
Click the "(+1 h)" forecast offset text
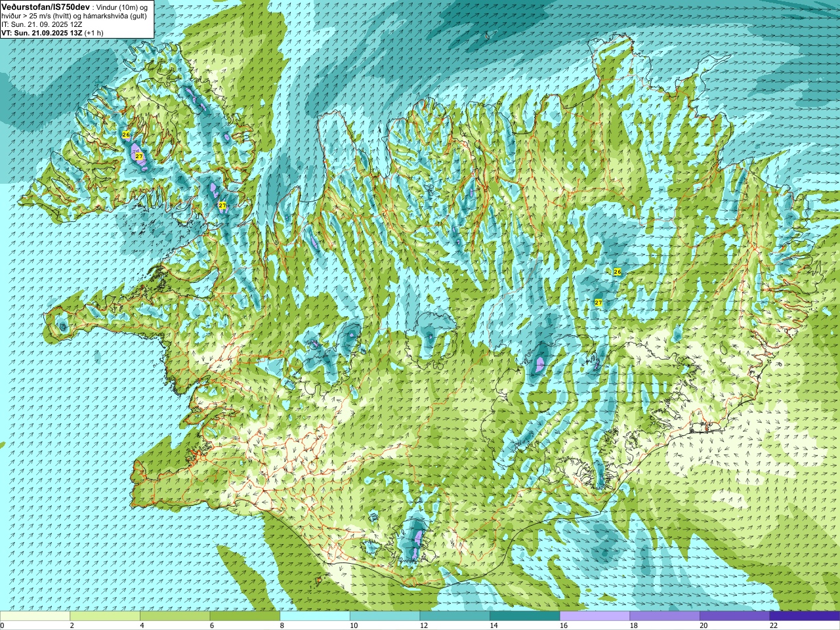point(94,33)
